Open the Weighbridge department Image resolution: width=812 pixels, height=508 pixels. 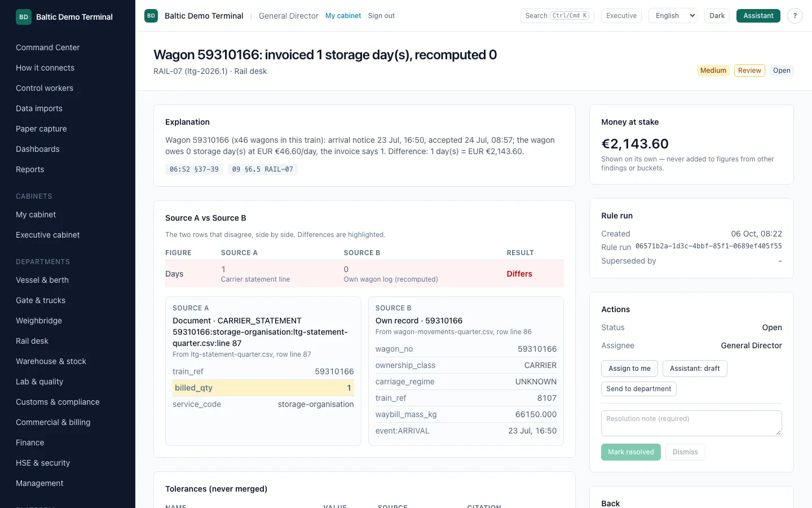[x=39, y=321]
